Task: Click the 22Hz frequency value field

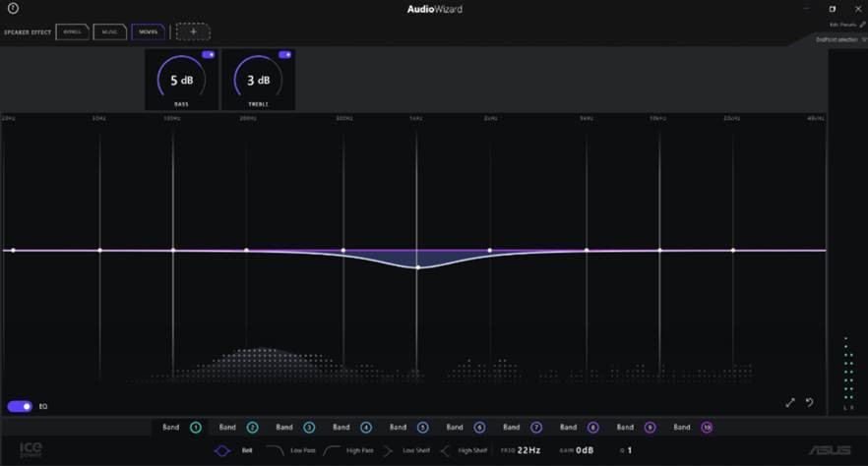Action: click(x=528, y=450)
